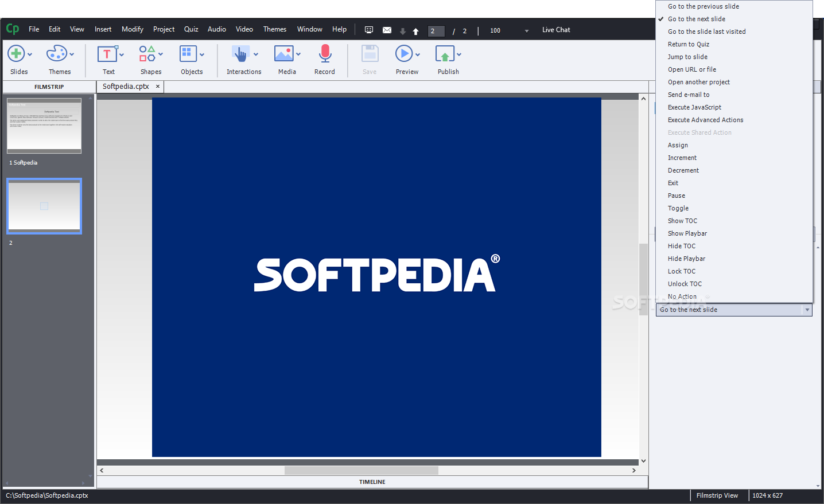
Task: Open the Insert menu
Action: point(103,29)
